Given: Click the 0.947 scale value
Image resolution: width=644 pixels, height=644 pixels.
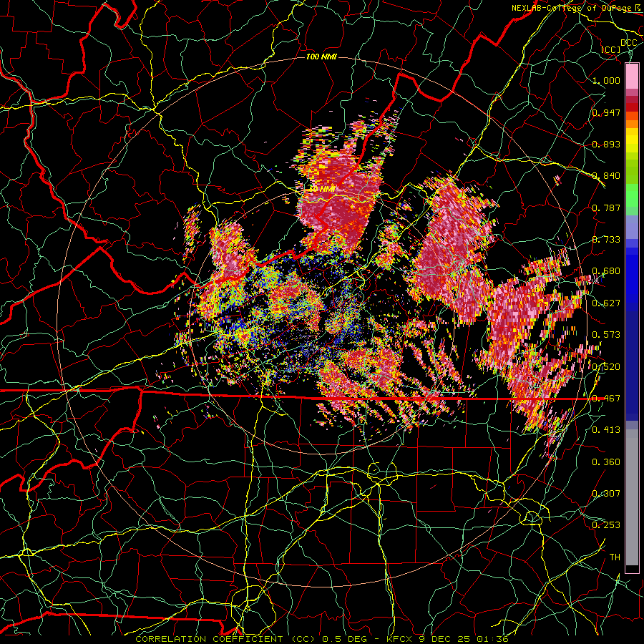Looking at the screenshot, I should coord(606,112).
